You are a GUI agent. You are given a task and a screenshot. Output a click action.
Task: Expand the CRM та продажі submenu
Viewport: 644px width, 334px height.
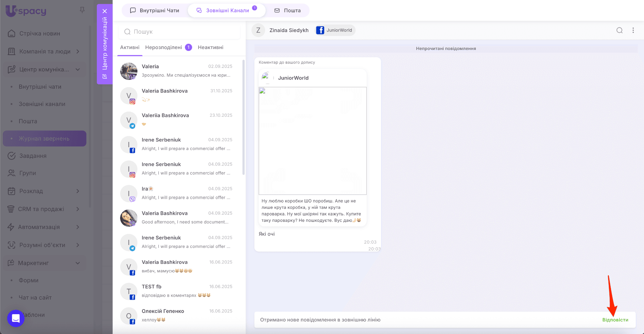click(x=78, y=209)
